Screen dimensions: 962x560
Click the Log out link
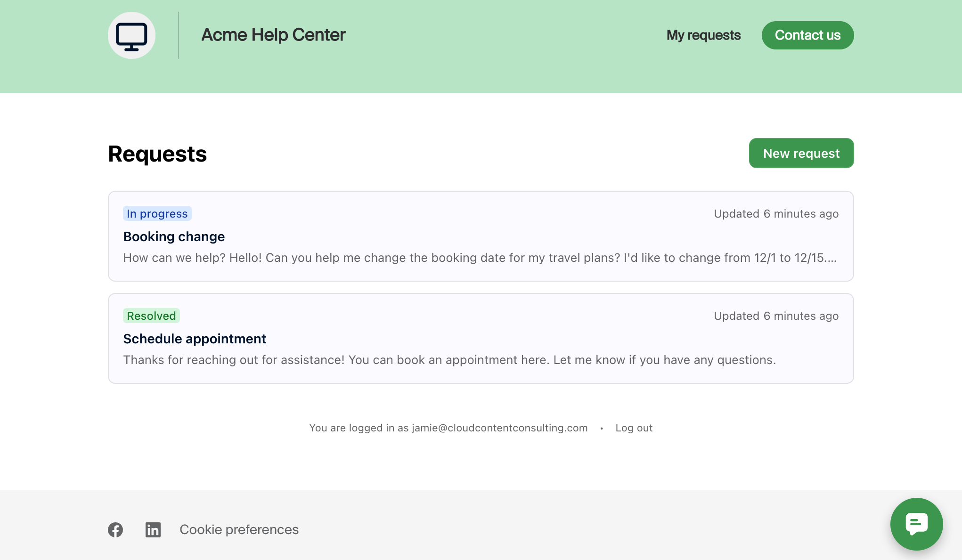tap(634, 428)
